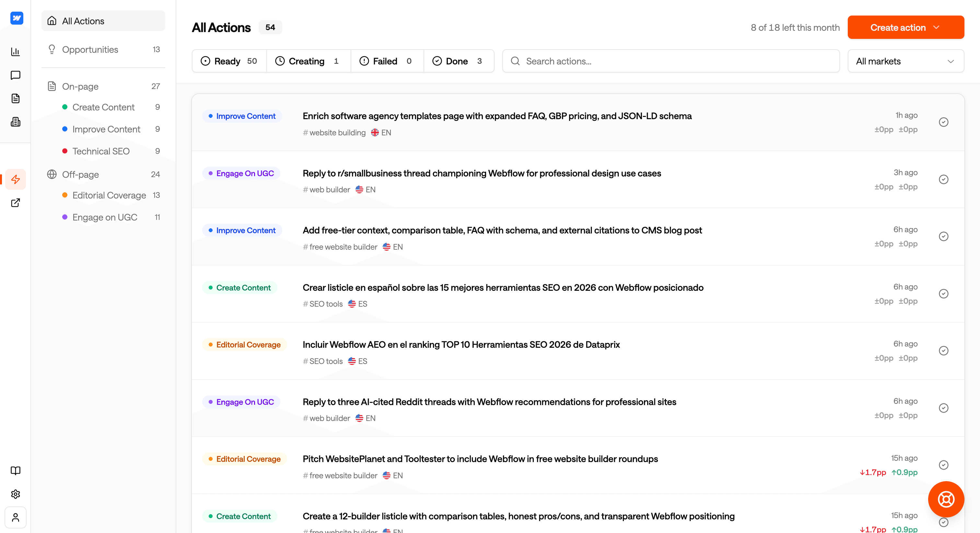Open the orange help lifebuoy button
This screenshot has width=980, height=533.
tap(946, 499)
